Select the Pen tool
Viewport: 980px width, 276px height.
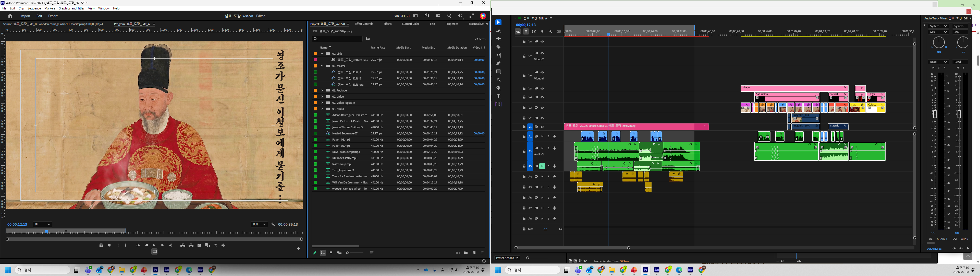click(x=498, y=63)
